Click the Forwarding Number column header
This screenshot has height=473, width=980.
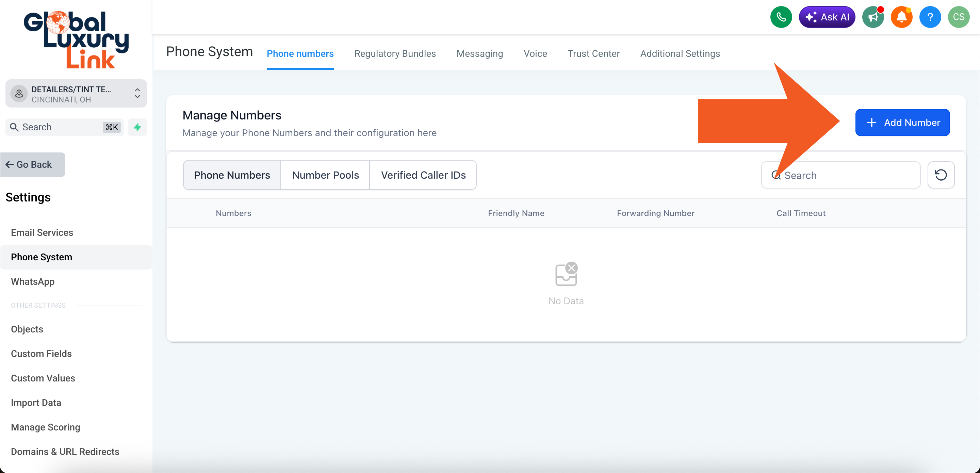(x=655, y=213)
